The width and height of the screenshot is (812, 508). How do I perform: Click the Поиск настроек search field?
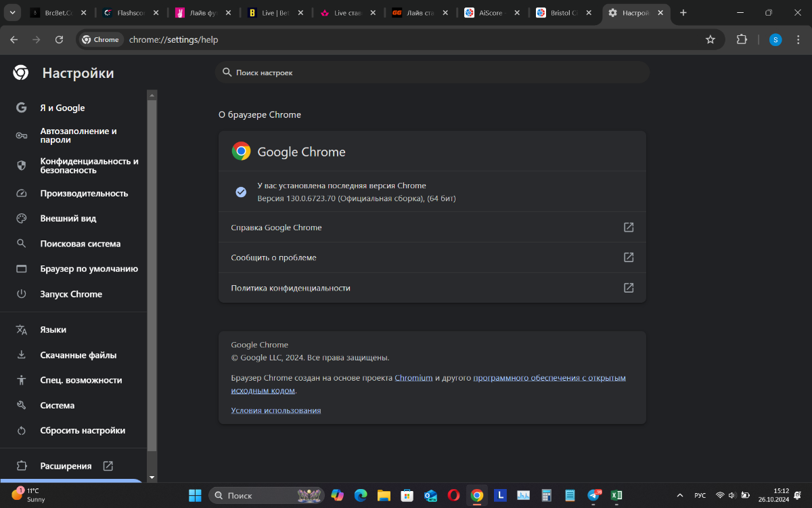point(432,72)
